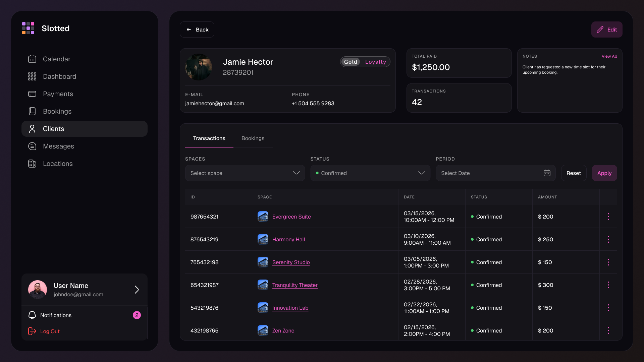
Task: Open the Harmony Hall link
Action: (289, 239)
